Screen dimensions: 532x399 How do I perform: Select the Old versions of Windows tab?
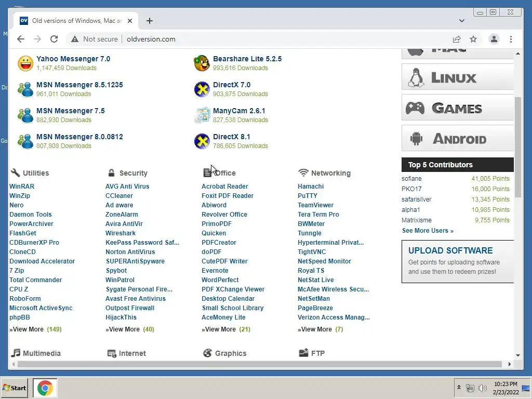coord(76,21)
